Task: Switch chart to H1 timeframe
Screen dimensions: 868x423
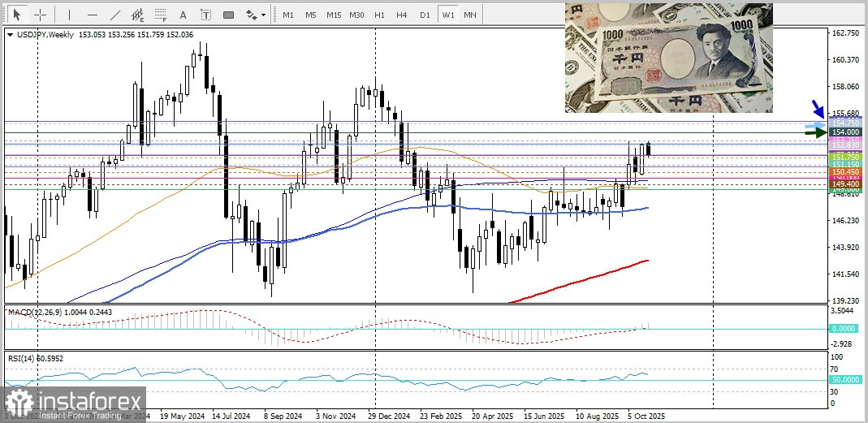Action: click(x=379, y=15)
